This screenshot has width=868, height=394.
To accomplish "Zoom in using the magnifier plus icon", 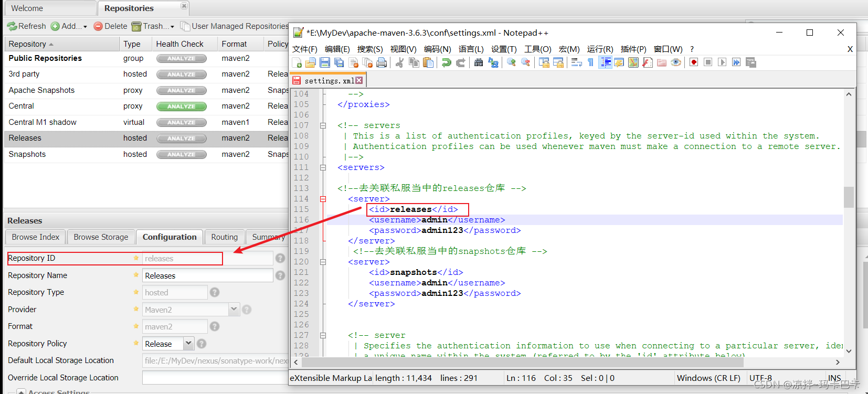I will (x=511, y=62).
